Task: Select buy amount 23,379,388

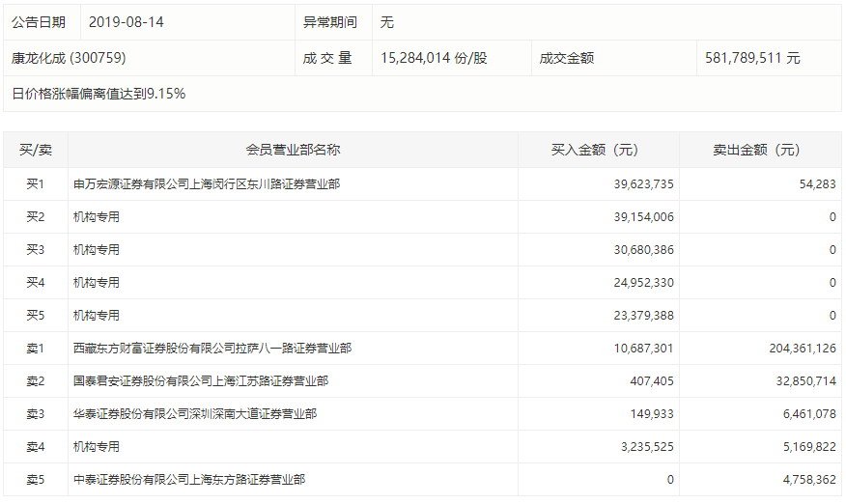Action: 643,316
